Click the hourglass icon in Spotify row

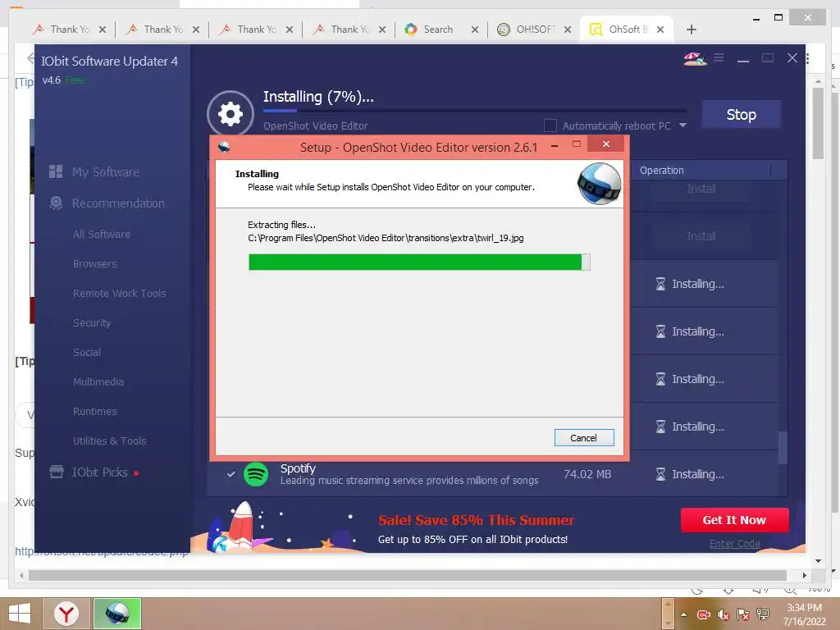click(x=660, y=474)
